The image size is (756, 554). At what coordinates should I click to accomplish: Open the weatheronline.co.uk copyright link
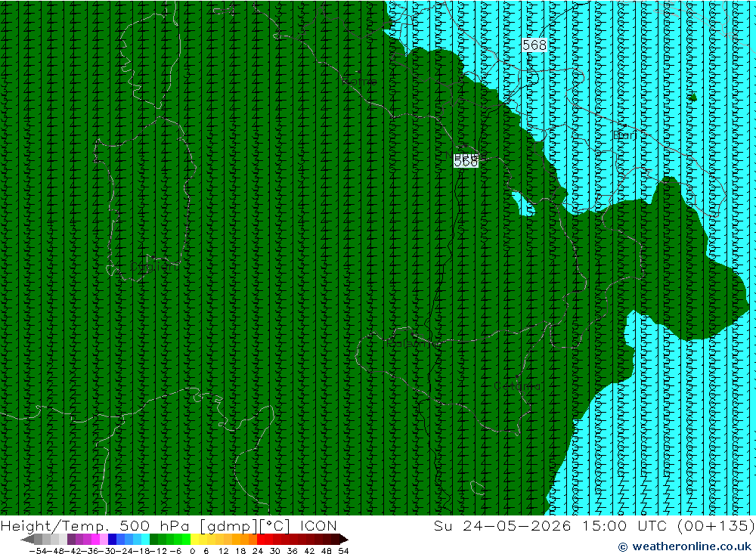(685, 546)
